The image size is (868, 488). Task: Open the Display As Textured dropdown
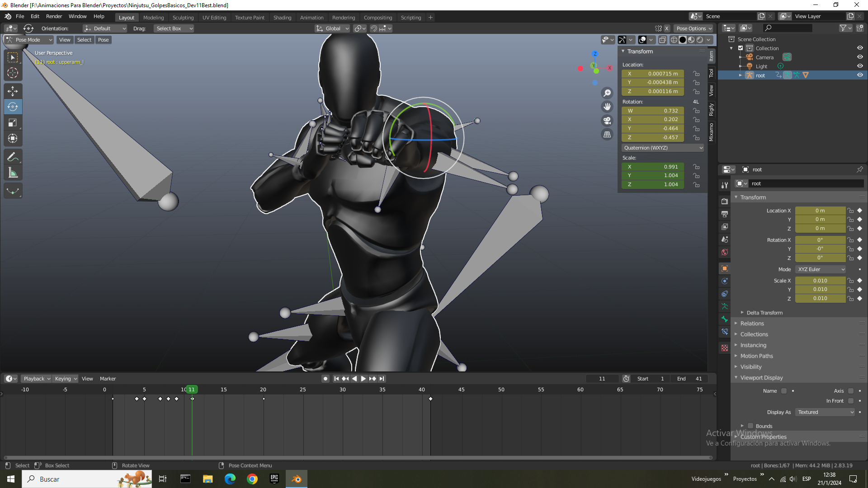click(x=826, y=412)
